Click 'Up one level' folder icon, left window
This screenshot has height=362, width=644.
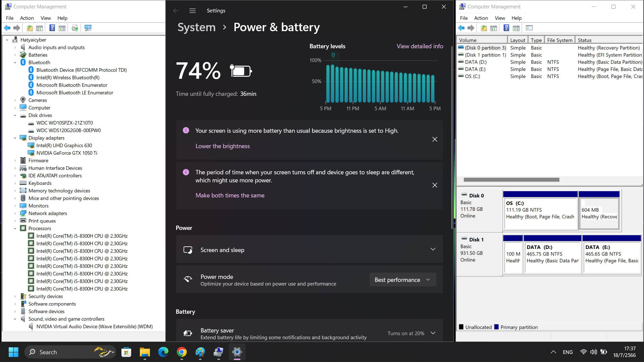[30, 28]
